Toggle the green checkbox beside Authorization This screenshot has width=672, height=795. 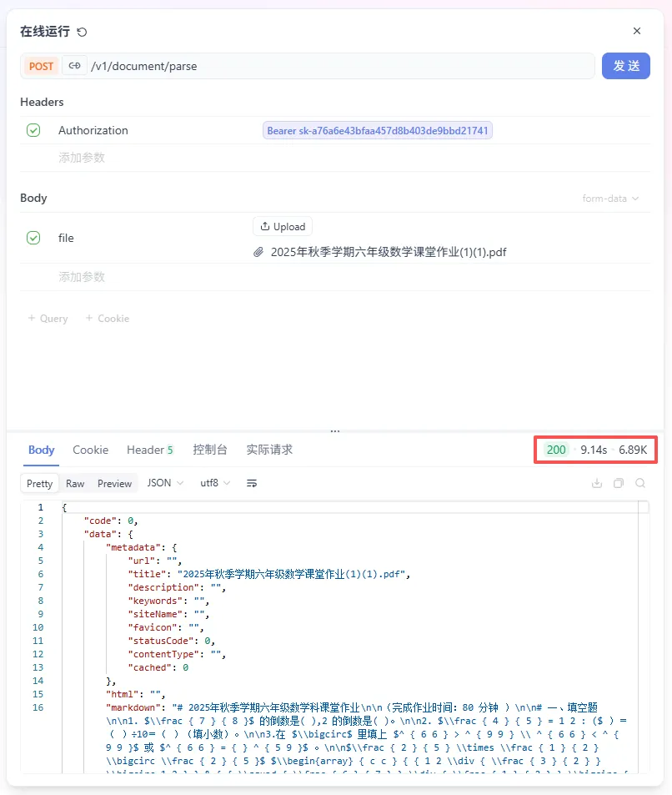pos(33,130)
